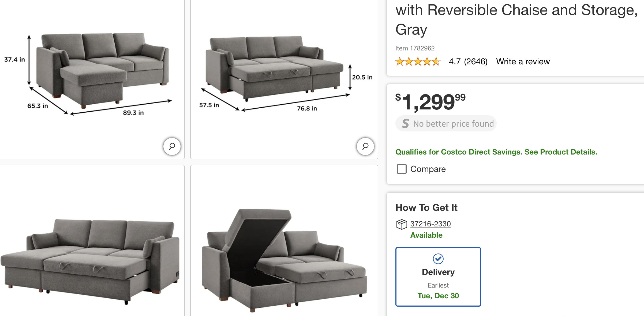Viewport: 644px width, 316px height.
Task: View the open storage chaise photo
Action: coord(284,255)
